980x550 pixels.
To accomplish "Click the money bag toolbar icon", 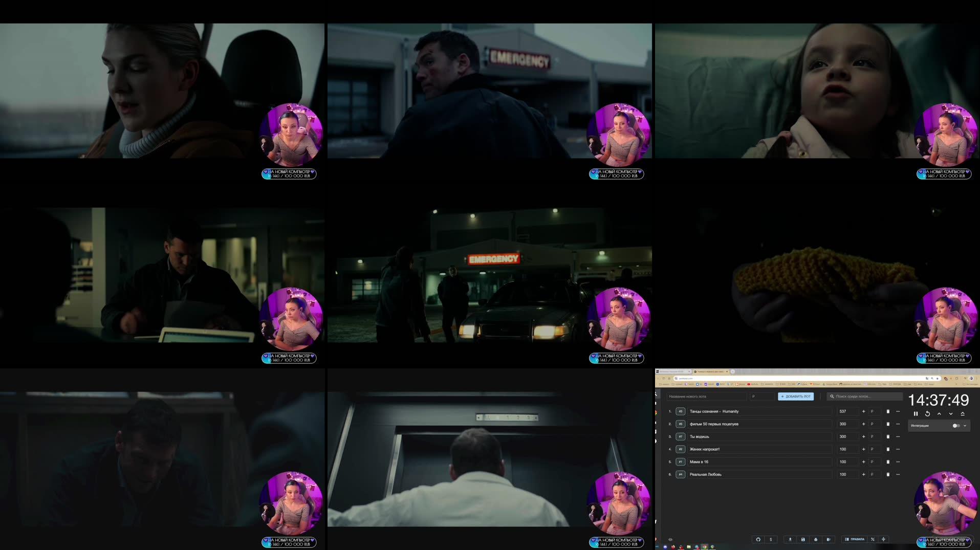I will 816,539.
